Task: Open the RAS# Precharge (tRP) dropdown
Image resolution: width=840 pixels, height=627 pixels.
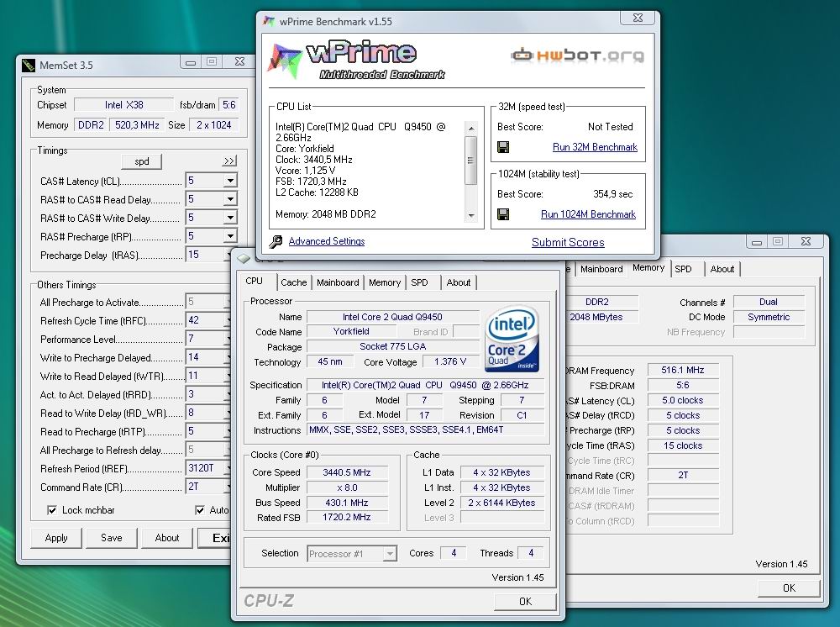Action: (x=230, y=236)
